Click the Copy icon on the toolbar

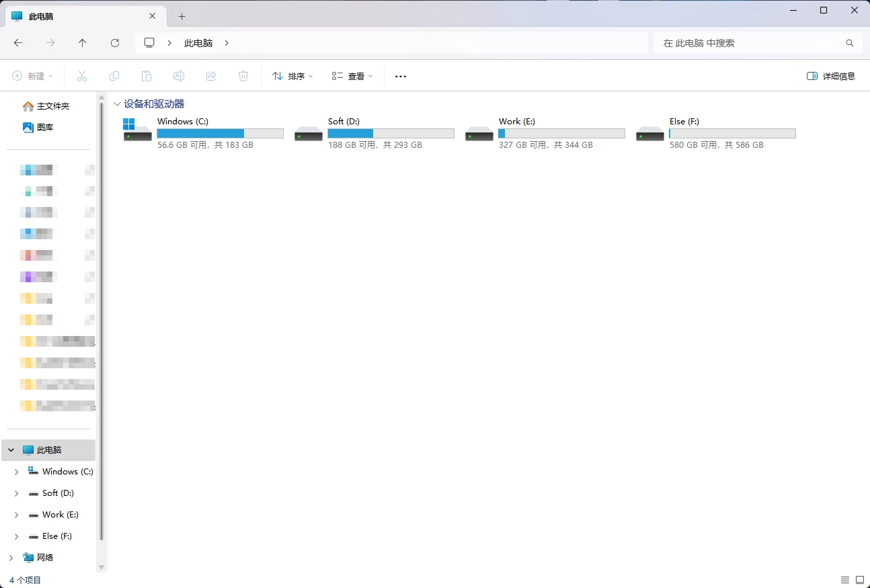[114, 76]
